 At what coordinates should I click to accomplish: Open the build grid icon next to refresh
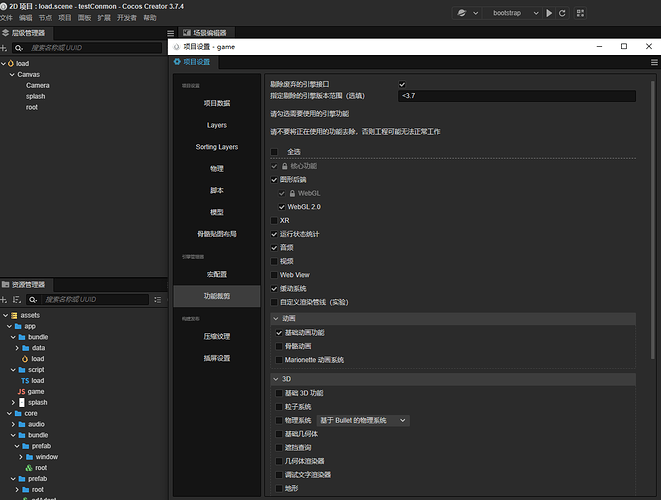580,13
